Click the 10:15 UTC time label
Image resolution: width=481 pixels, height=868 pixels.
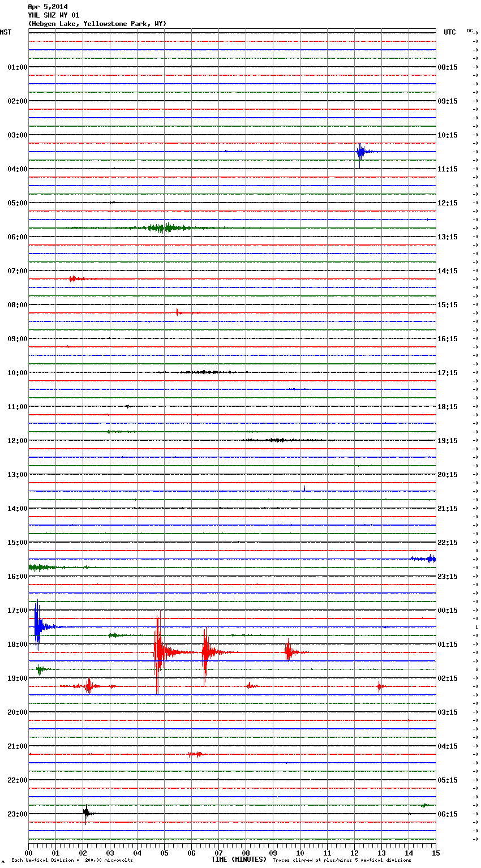pyautogui.click(x=448, y=135)
